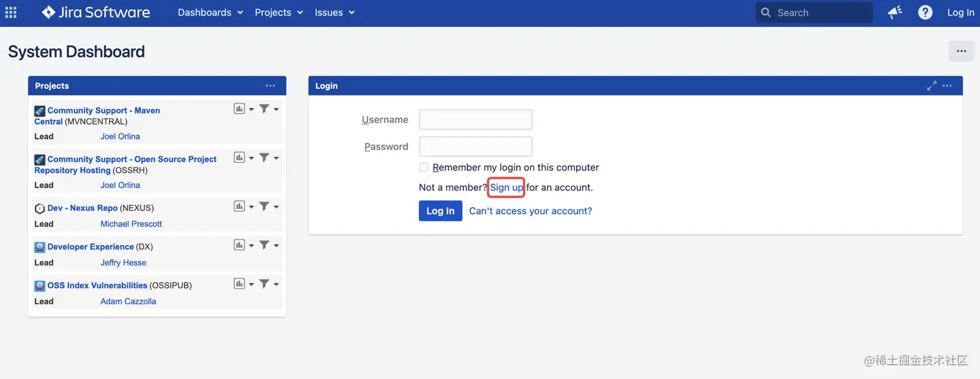Focus the Username input field
The height and width of the screenshot is (379, 980).
(476, 119)
